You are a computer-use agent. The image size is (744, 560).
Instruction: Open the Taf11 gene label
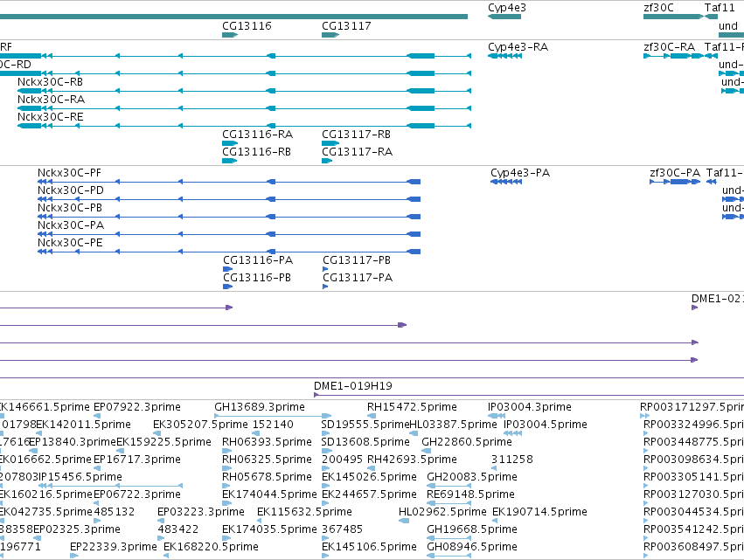coord(720,8)
